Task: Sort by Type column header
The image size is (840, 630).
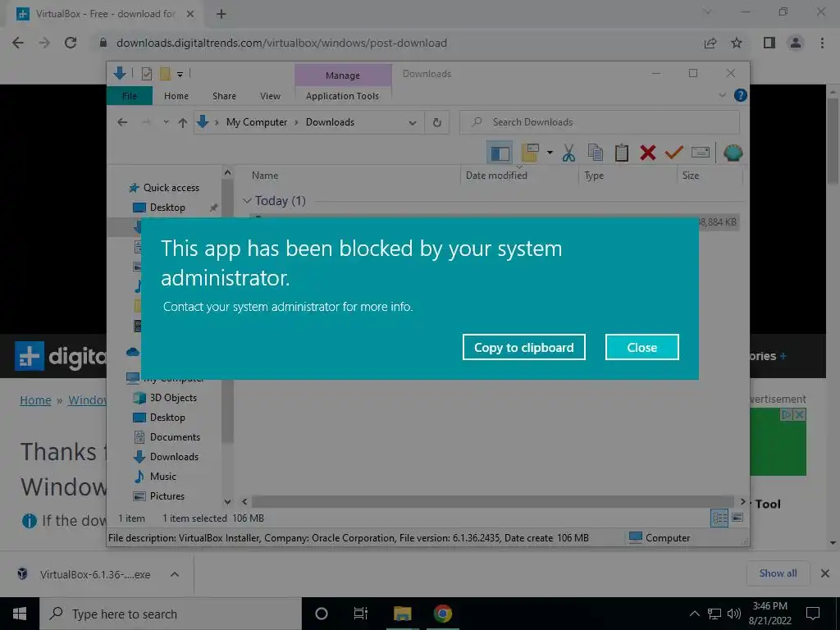Action: 594,176
